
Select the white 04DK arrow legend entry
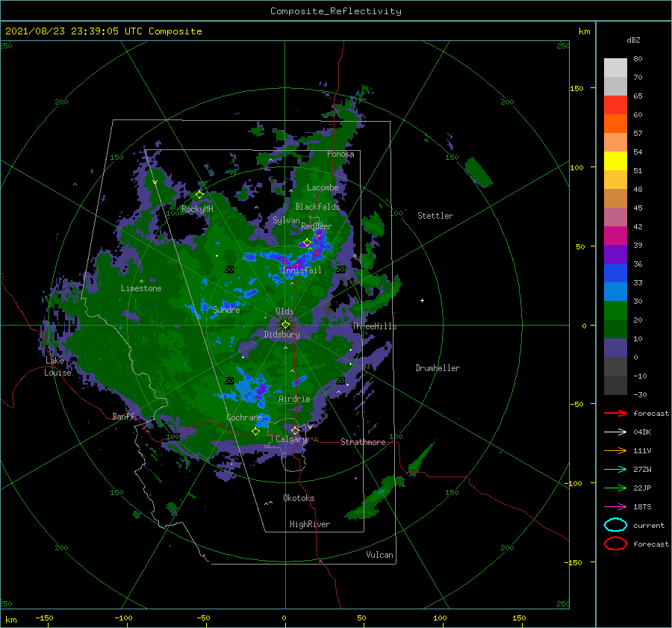(615, 432)
